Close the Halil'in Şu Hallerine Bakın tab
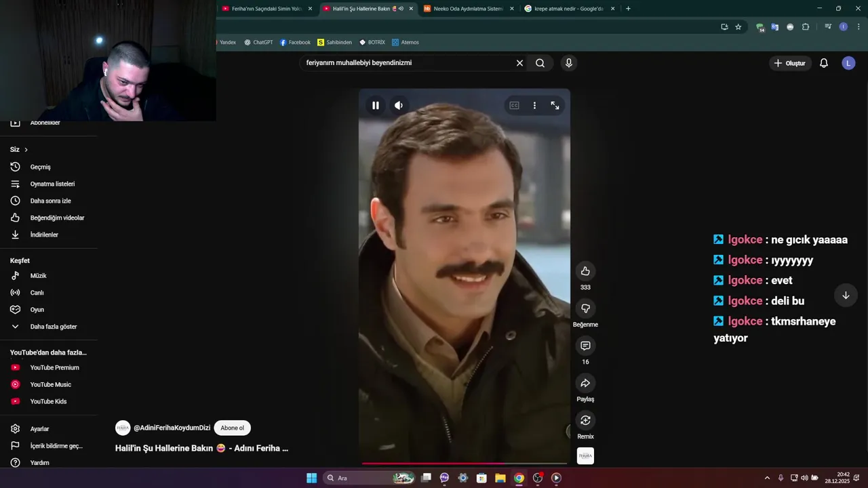Viewport: 868px width, 488px height. [411, 9]
